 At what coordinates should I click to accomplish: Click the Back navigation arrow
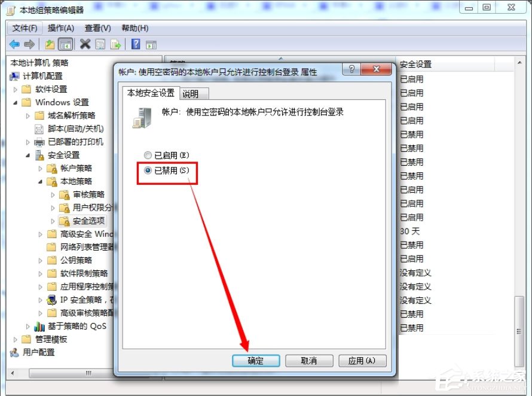(x=14, y=44)
